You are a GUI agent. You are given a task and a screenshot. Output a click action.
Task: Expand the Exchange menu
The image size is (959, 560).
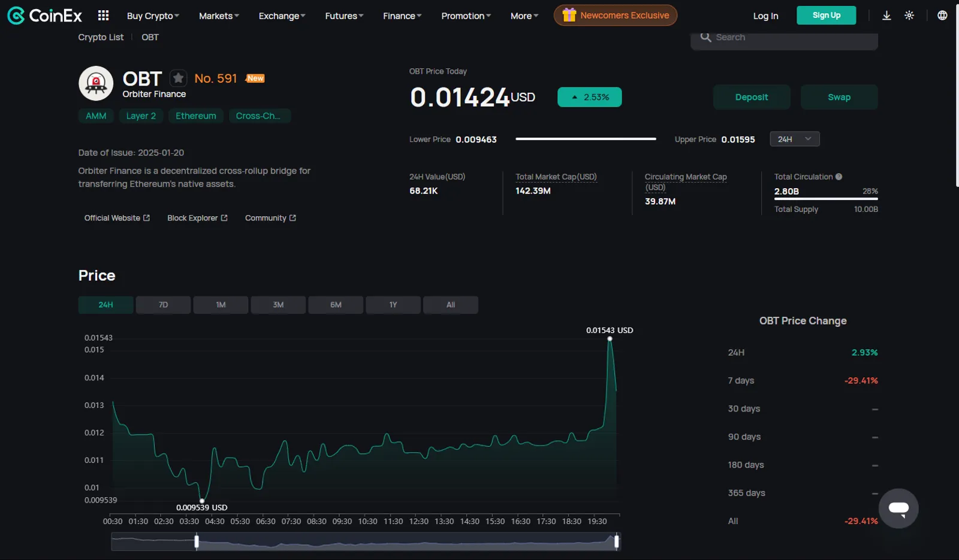(282, 16)
